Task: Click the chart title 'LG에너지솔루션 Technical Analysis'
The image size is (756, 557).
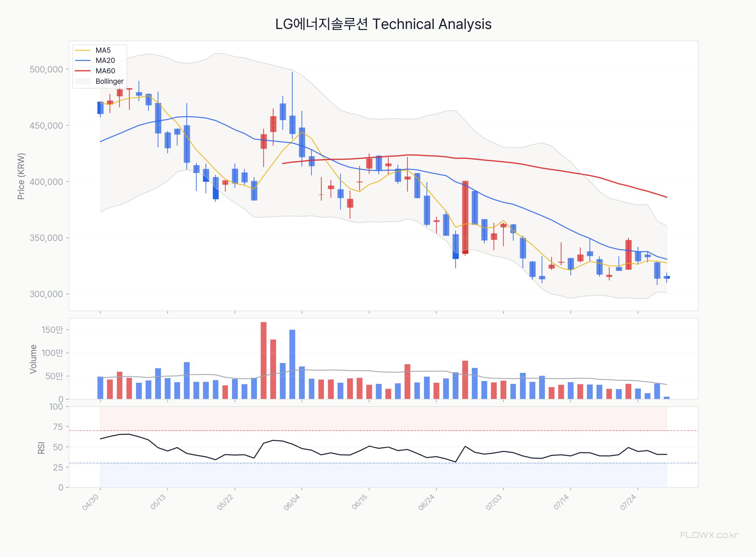Action: click(x=383, y=24)
